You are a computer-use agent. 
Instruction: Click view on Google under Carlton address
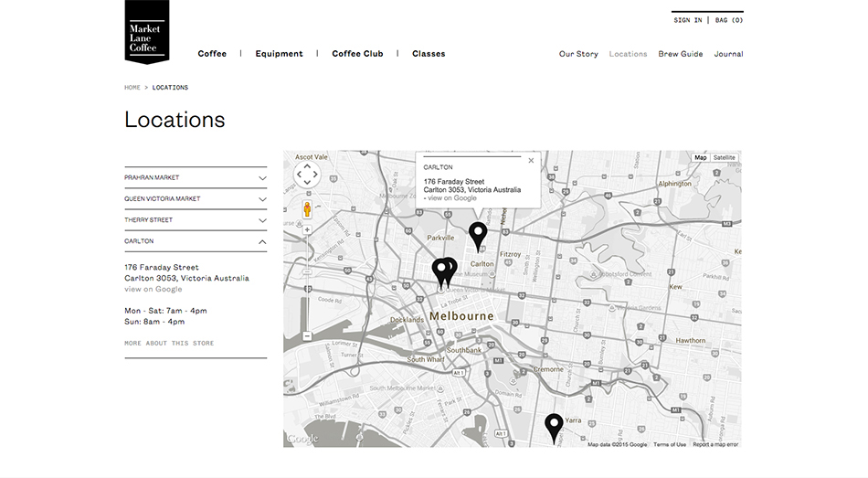click(x=153, y=289)
